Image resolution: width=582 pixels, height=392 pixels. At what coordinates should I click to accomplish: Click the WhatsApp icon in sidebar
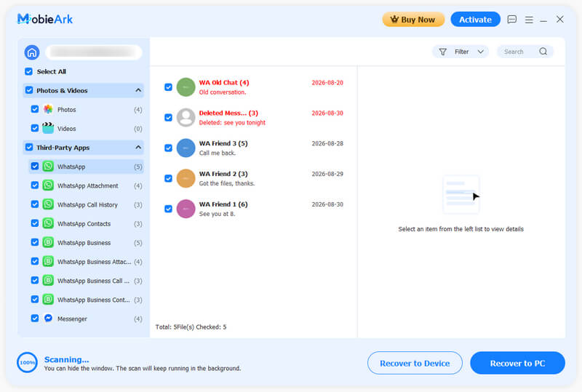click(x=48, y=167)
